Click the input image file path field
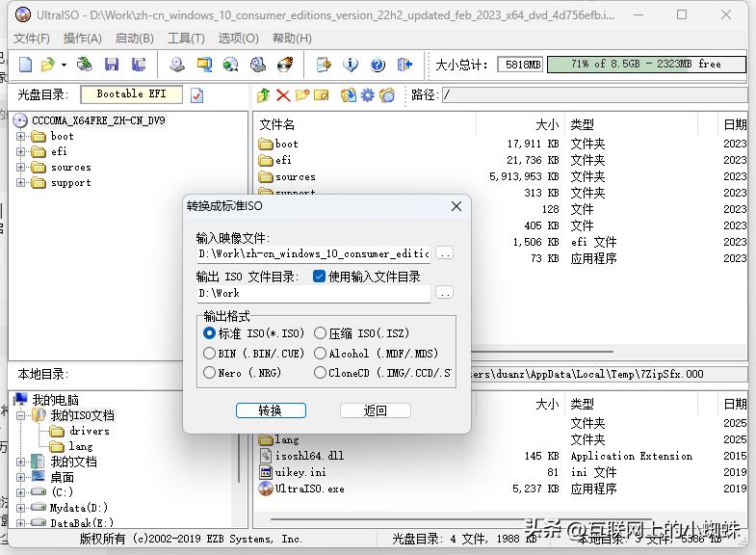The width and height of the screenshot is (756, 555). tap(313, 253)
